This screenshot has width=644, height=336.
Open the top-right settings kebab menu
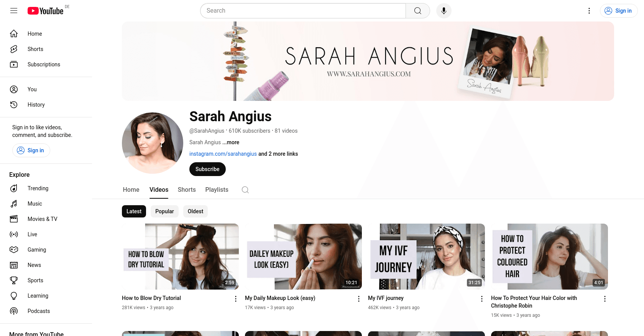[589, 11]
